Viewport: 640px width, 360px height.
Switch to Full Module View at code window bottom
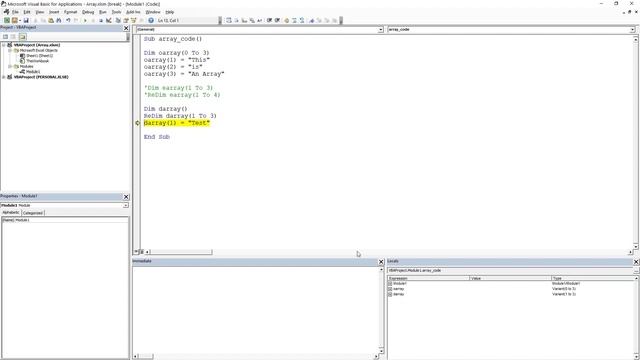click(x=141, y=252)
